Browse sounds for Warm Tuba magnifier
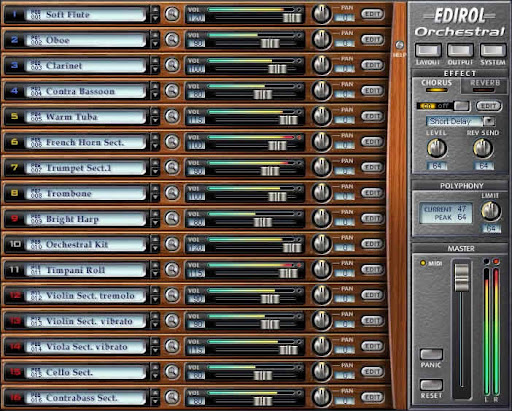This screenshot has width=512, height=411. tap(172, 116)
